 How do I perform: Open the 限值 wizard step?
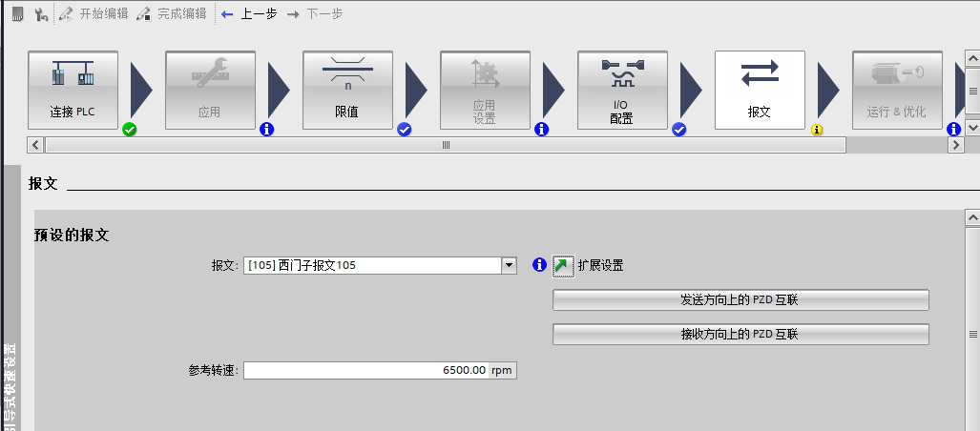[x=347, y=90]
